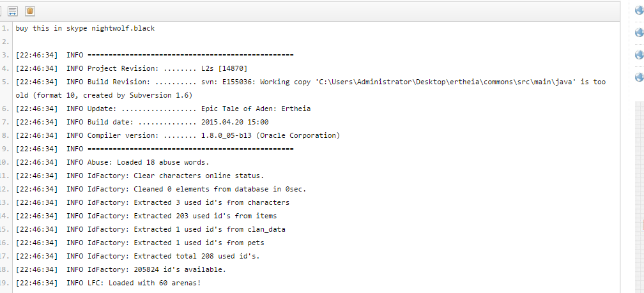Screen dimensions: 644x293
Task: Click the clipboard copy icon
Action: click(x=30, y=11)
